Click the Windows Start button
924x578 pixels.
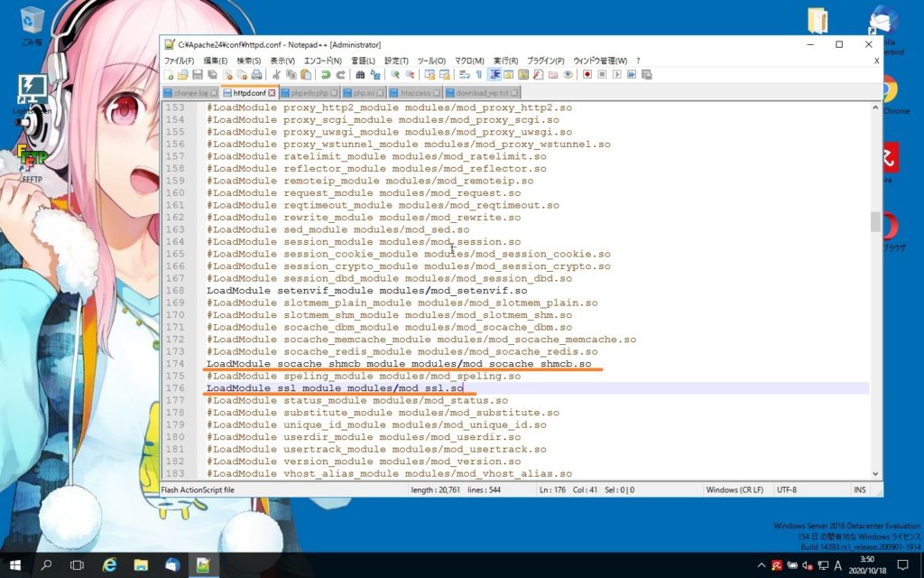click(16, 565)
